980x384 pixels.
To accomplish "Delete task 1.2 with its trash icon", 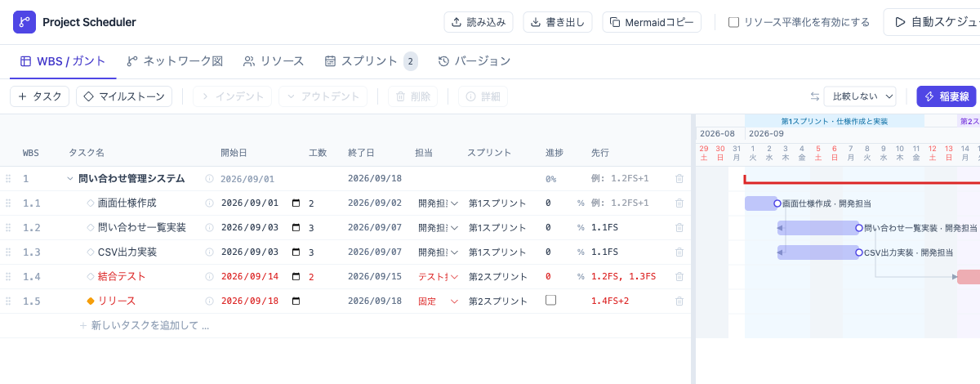I will pos(679,228).
